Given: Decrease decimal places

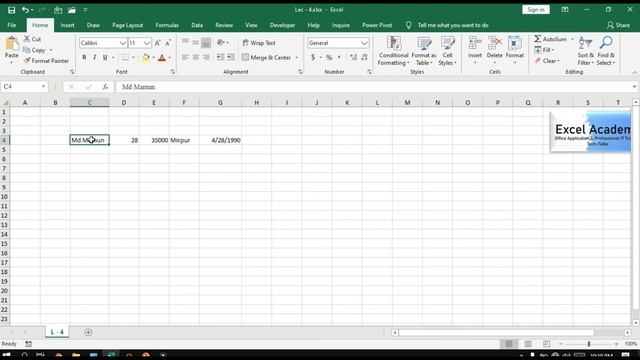Looking at the screenshot, I should (364, 58).
